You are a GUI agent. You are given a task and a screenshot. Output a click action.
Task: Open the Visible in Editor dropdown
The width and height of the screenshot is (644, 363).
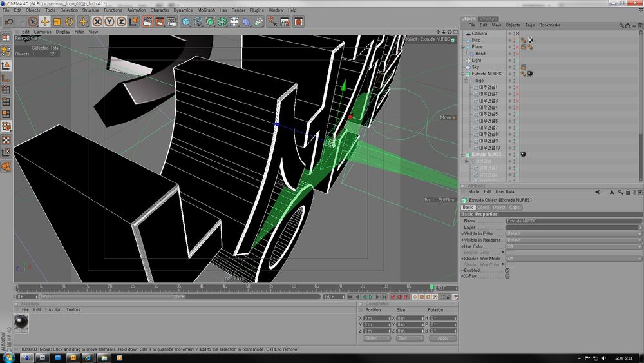coord(573,233)
